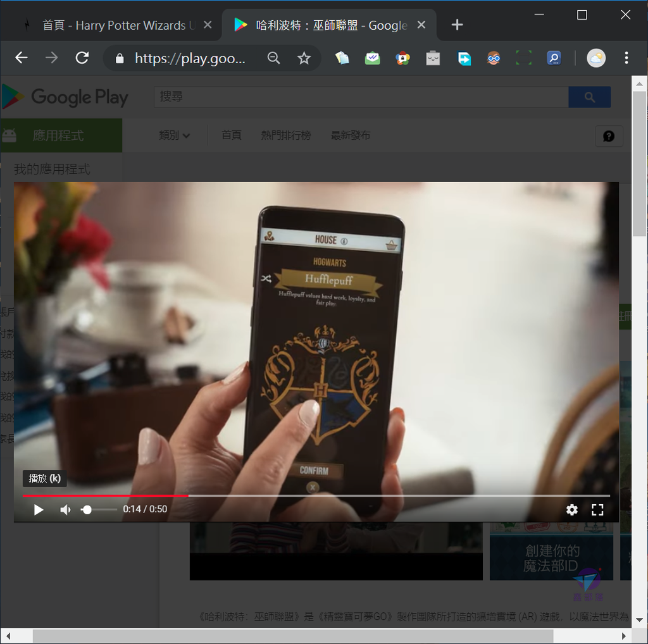648x644 pixels.
Task: Go back to the previous page
Action: (x=21, y=58)
